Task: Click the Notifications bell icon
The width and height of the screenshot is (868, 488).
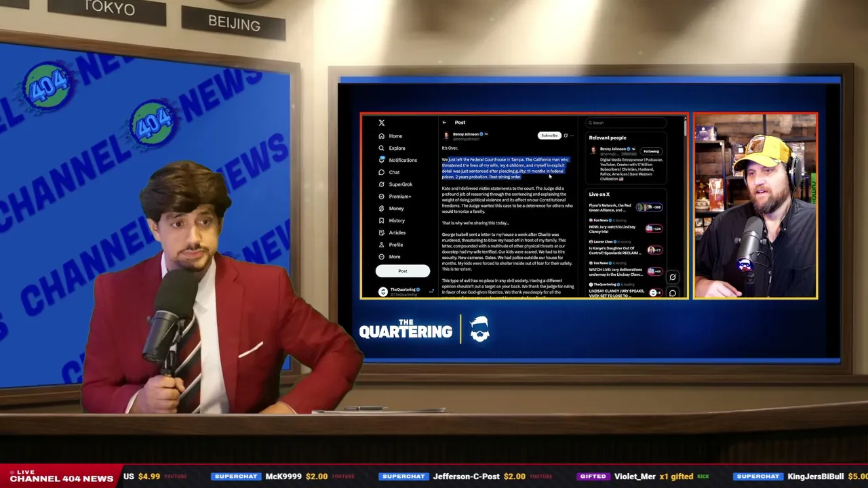Action: coord(382,160)
